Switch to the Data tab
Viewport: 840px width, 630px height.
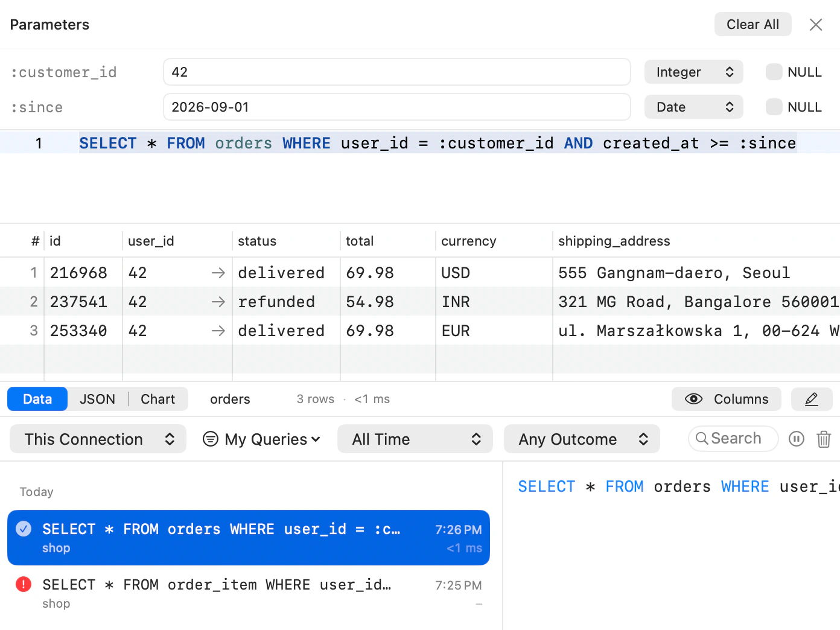tap(37, 399)
